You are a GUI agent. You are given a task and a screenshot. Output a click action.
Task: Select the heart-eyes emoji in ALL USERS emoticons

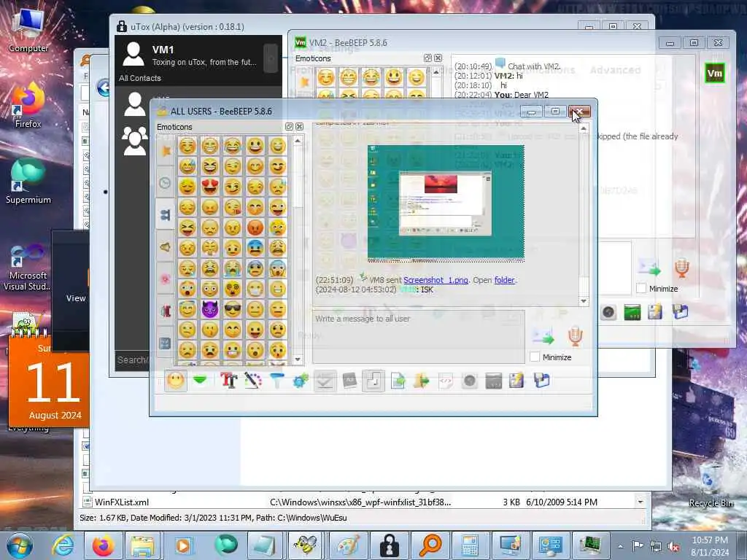click(x=209, y=186)
